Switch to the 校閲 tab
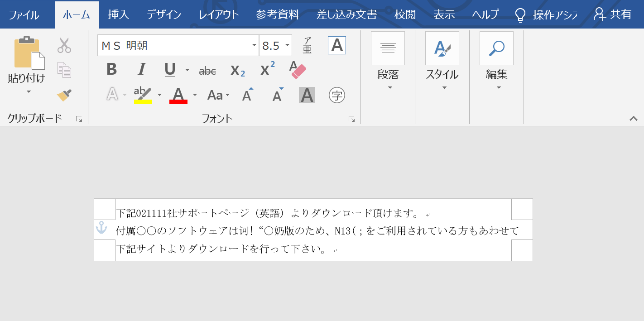This screenshot has width=644, height=321. coord(404,14)
